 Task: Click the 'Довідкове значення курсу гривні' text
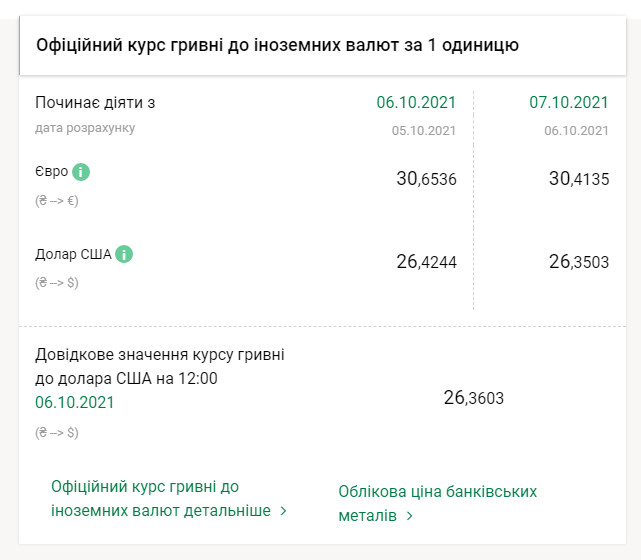coord(160,354)
